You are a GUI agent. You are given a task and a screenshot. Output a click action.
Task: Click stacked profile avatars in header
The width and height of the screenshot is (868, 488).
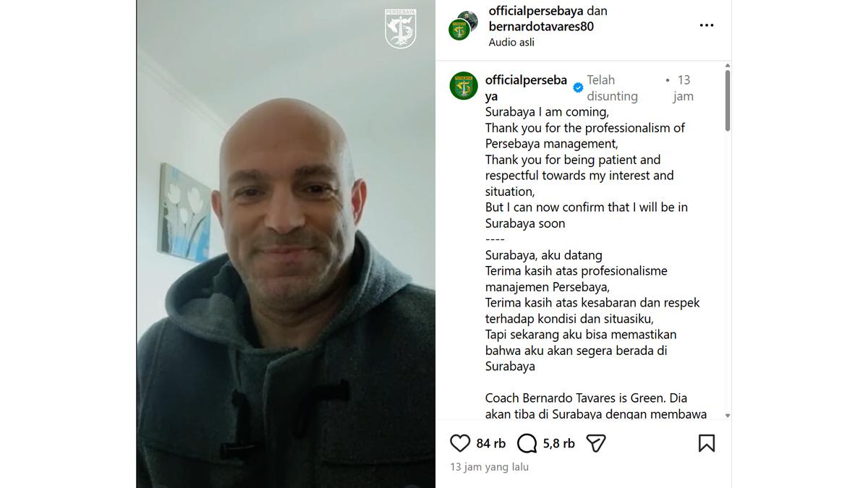(x=463, y=25)
